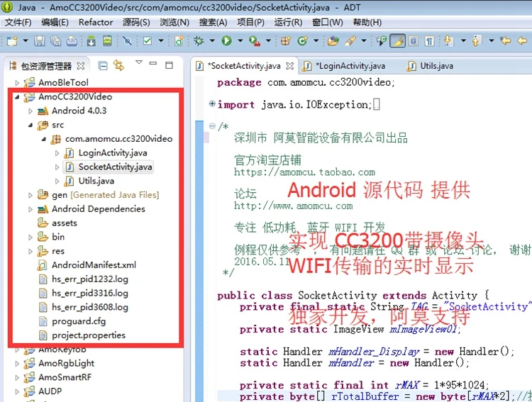Image resolution: width=532 pixels, height=402 pixels.
Task: Minimize the Package Explorer panel
Action: 153,63
